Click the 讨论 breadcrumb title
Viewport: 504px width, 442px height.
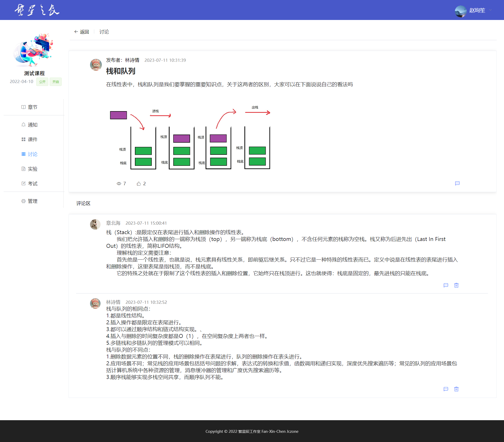pyautogui.click(x=104, y=32)
